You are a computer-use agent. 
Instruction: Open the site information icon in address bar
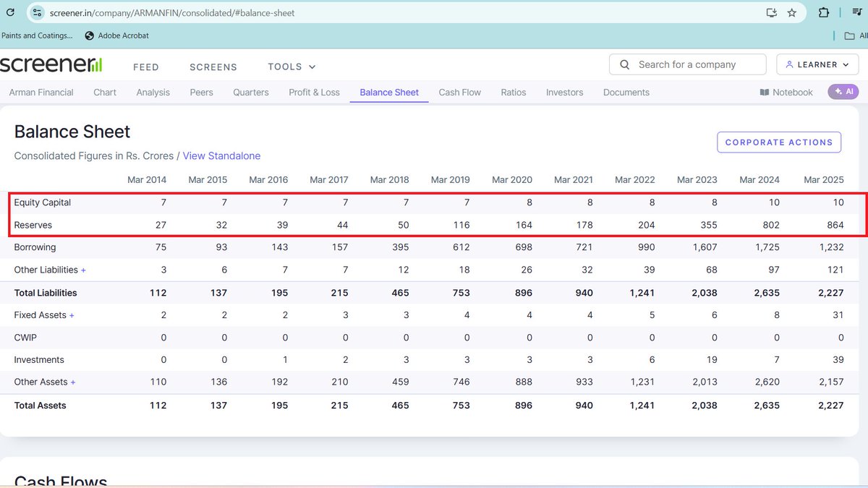[38, 13]
